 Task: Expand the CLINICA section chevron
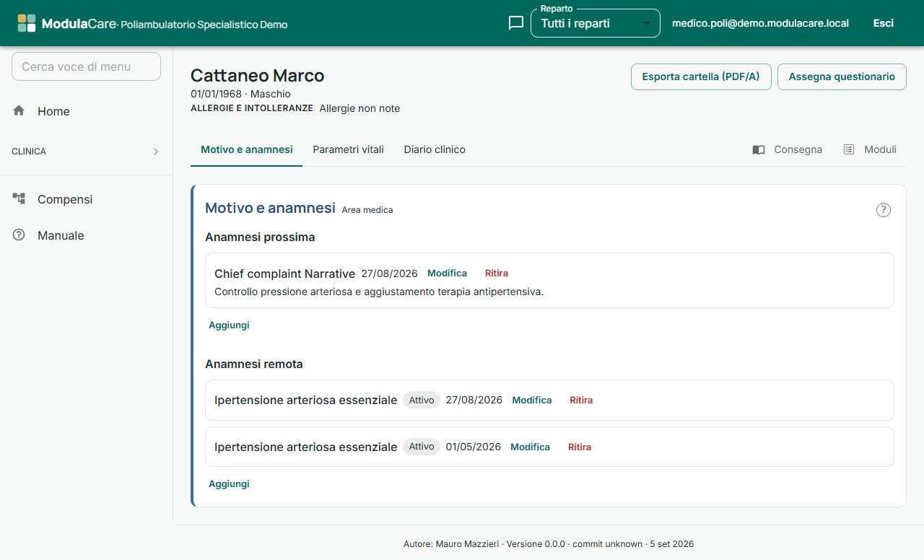click(x=156, y=152)
